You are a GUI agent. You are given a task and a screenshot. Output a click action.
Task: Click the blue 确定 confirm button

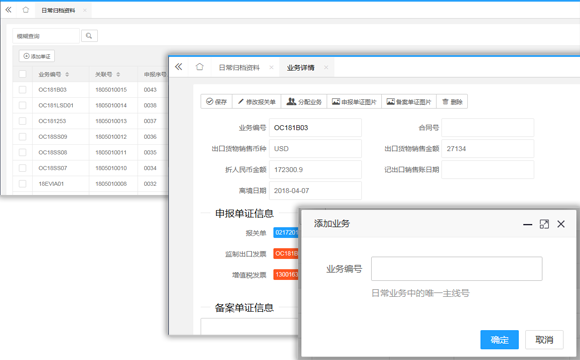coord(499,340)
